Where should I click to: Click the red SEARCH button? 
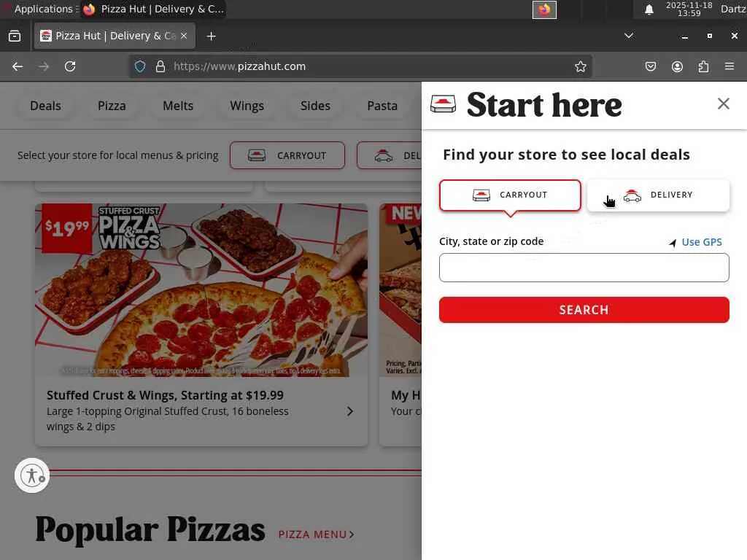pyautogui.click(x=584, y=310)
